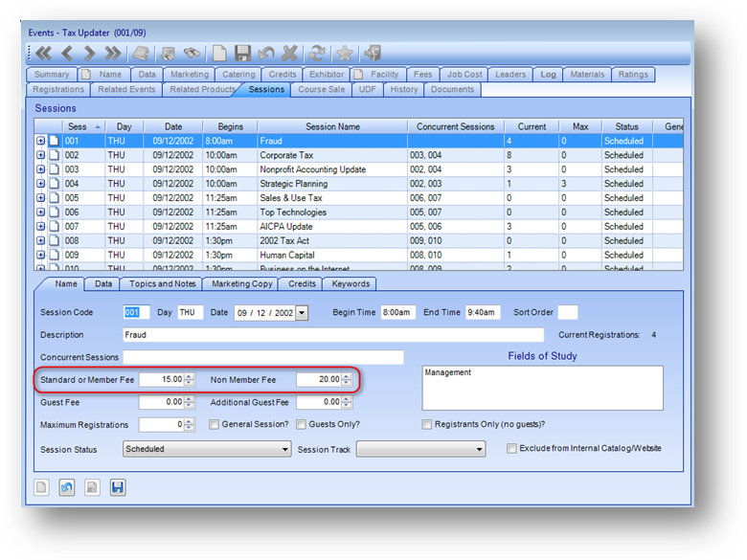747x560 pixels.
Task: Check Registrants Only (no guests)? checkbox
Action: click(x=427, y=424)
